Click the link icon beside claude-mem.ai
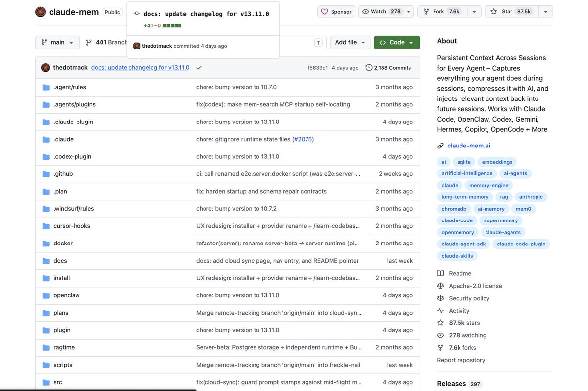This screenshot has height=391, width=588. point(440,146)
